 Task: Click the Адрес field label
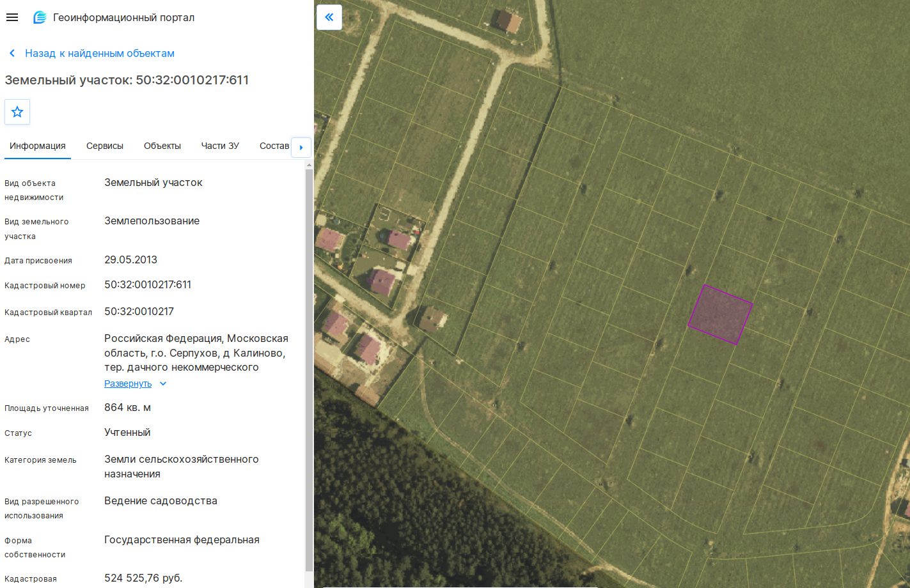17,339
